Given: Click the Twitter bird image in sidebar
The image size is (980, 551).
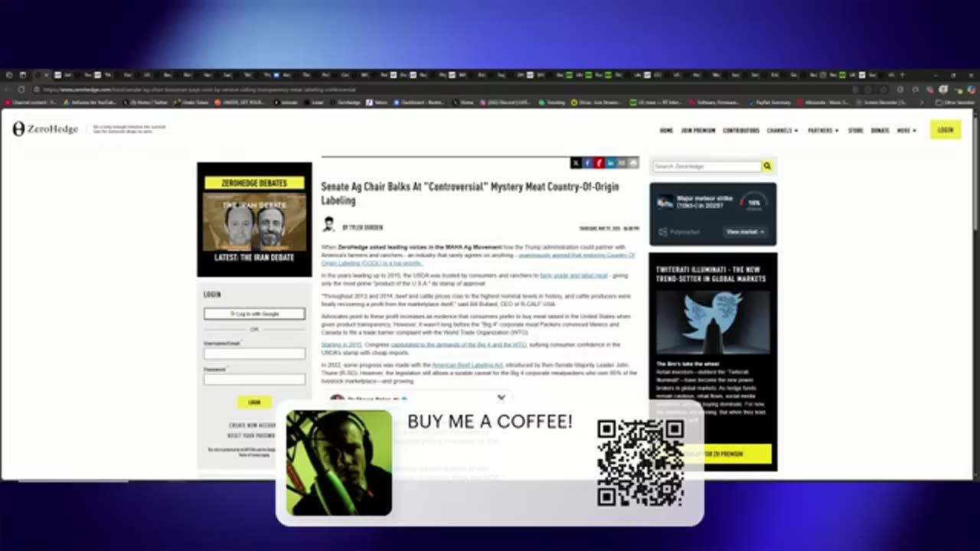Looking at the screenshot, I should (713, 322).
